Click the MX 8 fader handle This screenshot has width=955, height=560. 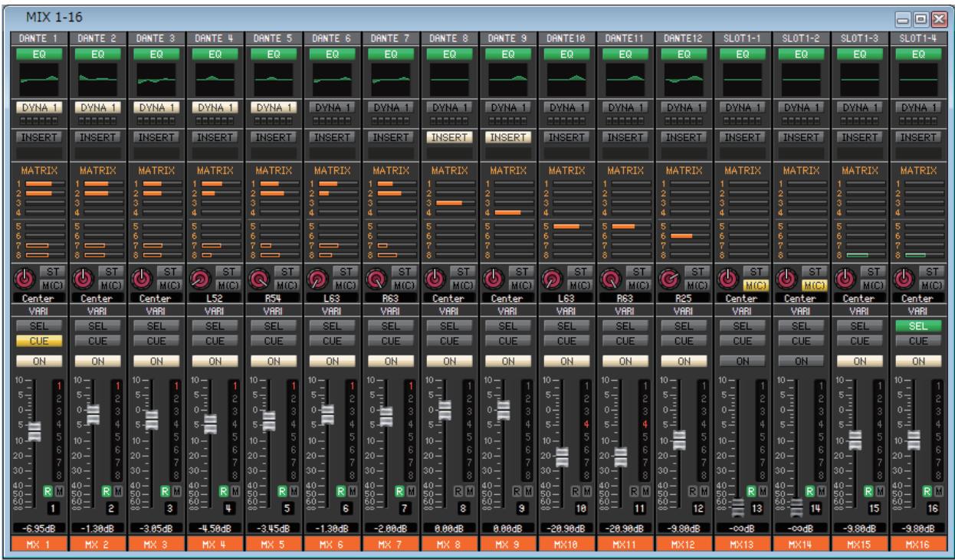coord(445,411)
